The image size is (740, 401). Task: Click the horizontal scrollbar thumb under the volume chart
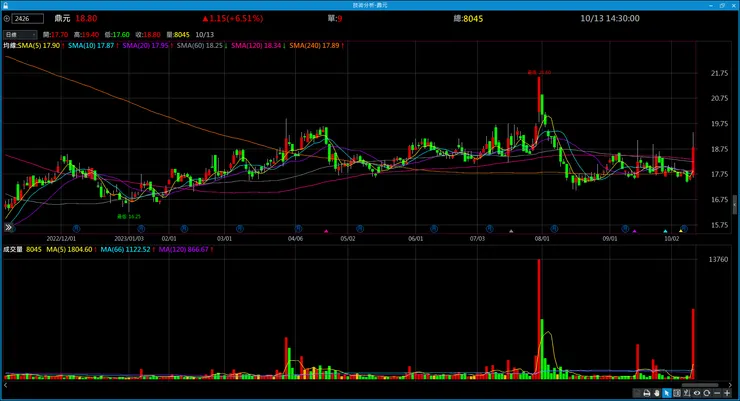[700, 385]
